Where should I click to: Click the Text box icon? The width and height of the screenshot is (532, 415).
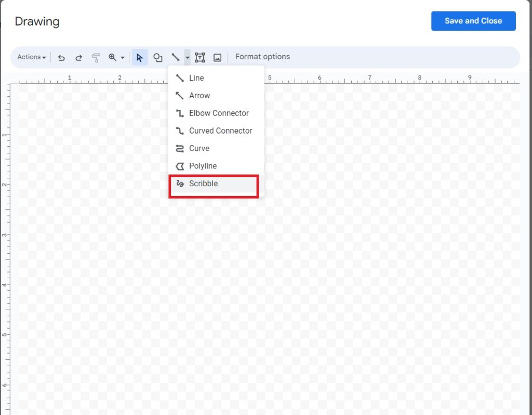(199, 57)
